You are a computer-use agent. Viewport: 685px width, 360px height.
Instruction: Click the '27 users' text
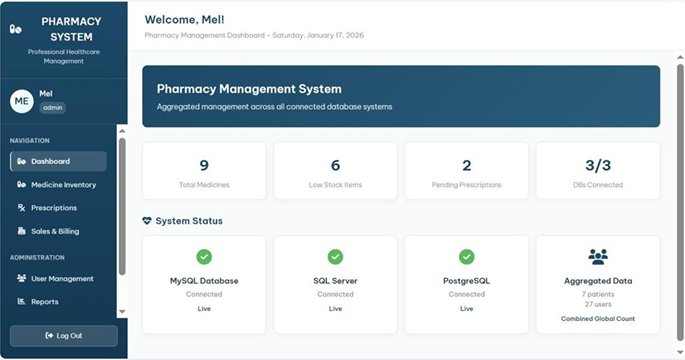[598, 304]
